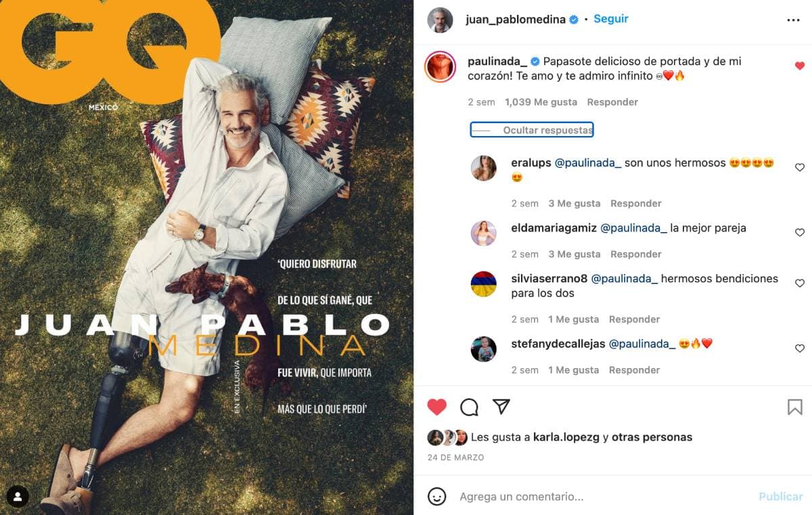Open the speech bubble comment icon
Screen dimensions: 812x515
coord(469,407)
